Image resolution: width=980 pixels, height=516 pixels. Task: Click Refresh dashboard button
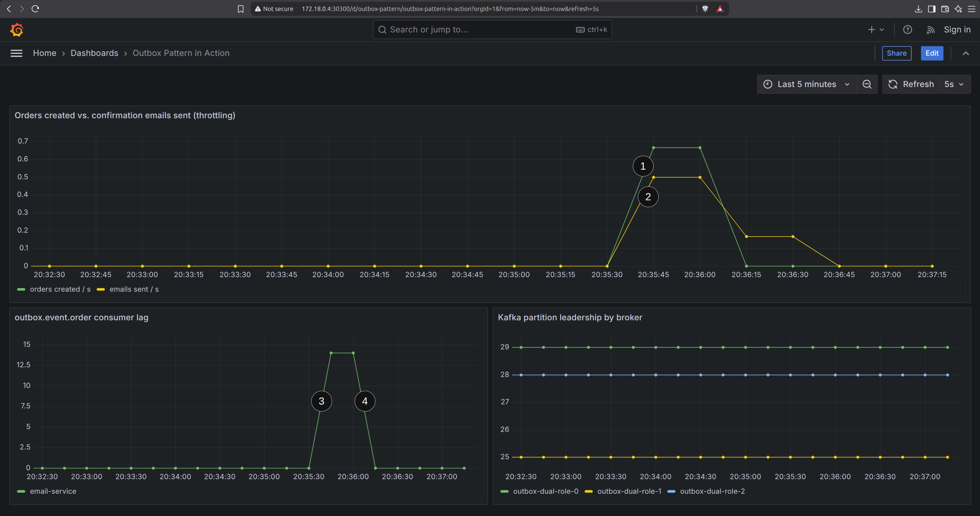point(911,84)
